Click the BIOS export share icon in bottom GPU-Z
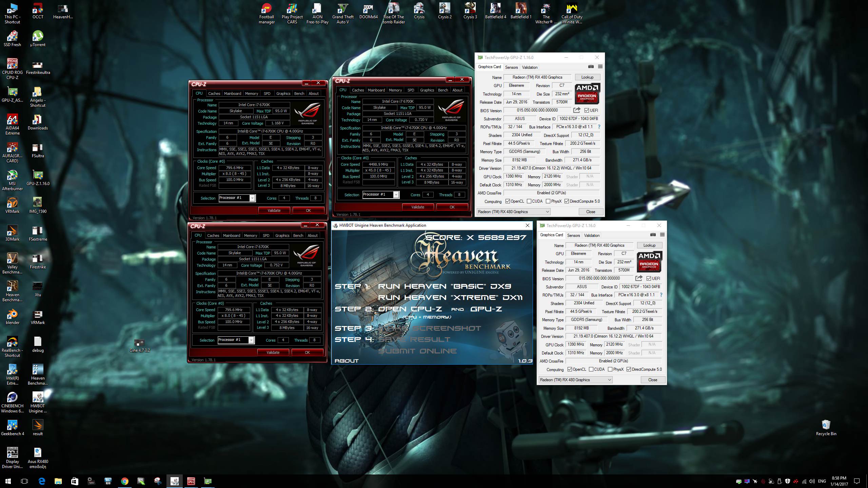Viewport: 868px width, 488px height. [638, 278]
